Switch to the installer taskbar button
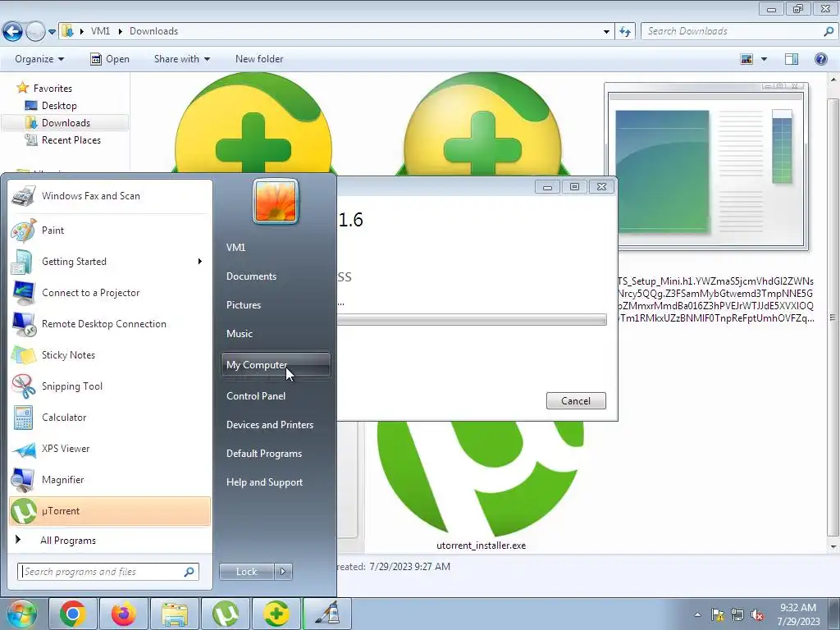Image resolution: width=840 pixels, height=630 pixels. [x=326, y=614]
